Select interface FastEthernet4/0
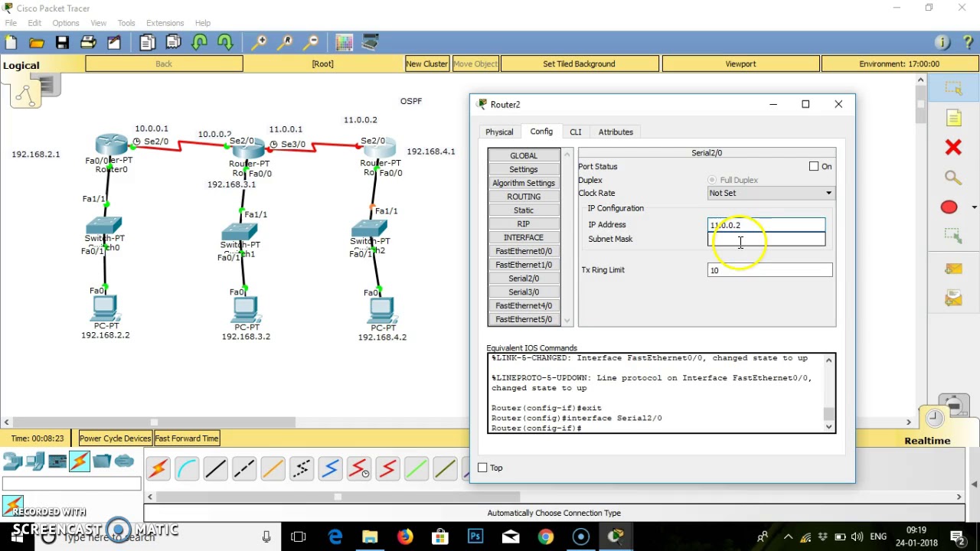This screenshot has width=980, height=551. (524, 305)
